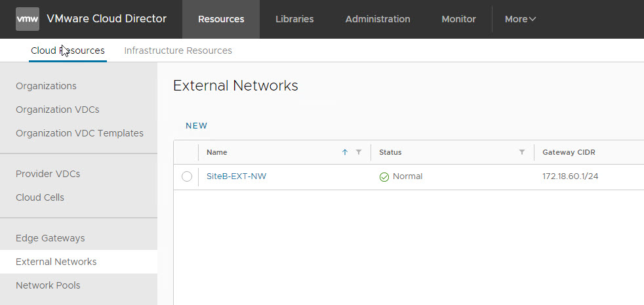Navigate to Provider VDCs

click(48, 174)
